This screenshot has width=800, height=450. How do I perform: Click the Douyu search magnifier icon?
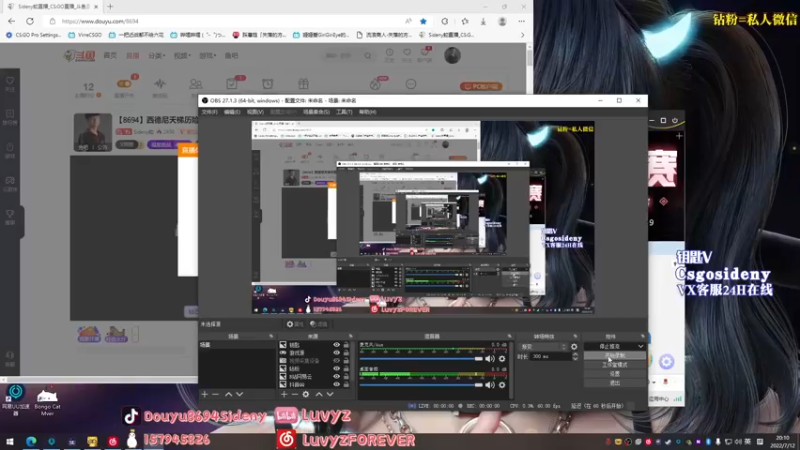tap(368, 56)
